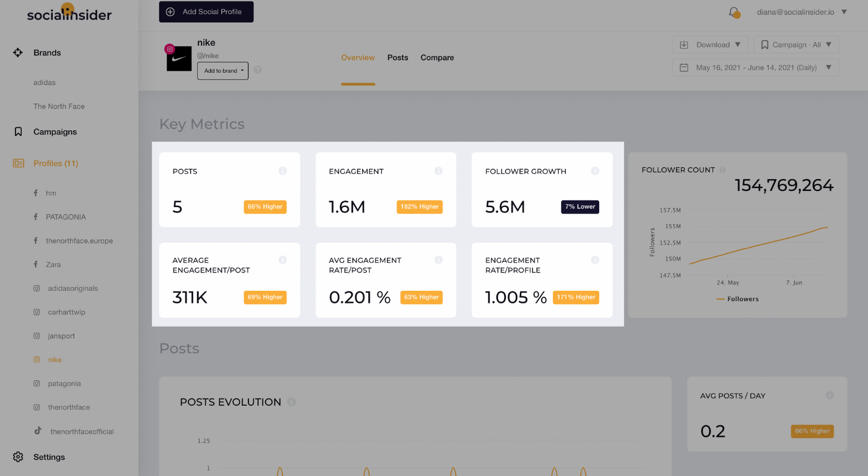This screenshot has width=868, height=476.
Task: Select the patagonia Instagram profile
Action: coord(64,384)
